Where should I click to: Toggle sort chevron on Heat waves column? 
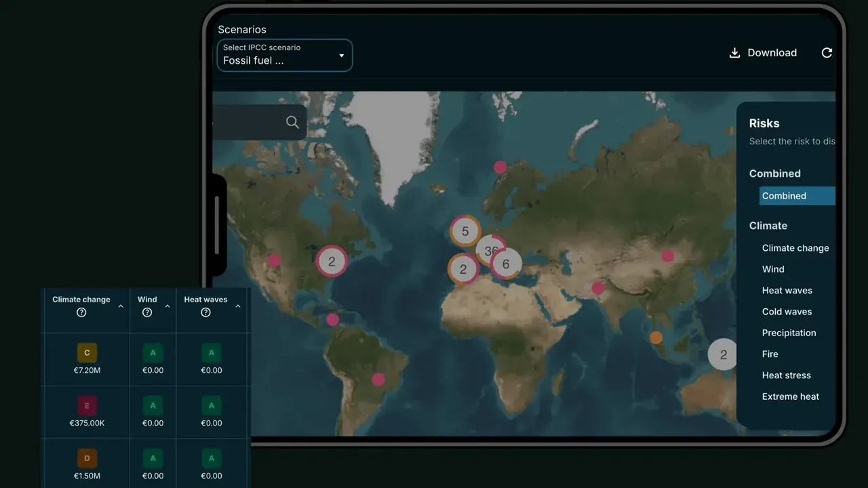[x=238, y=306]
